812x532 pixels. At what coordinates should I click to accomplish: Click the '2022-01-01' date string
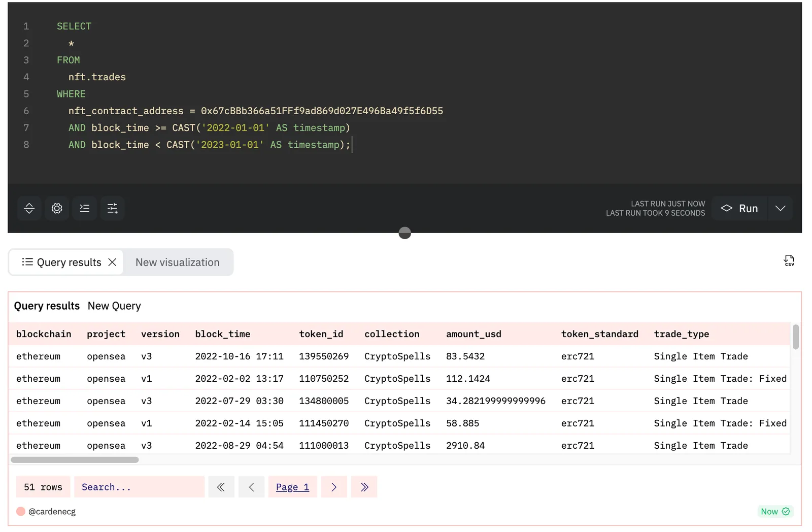click(x=235, y=128)
